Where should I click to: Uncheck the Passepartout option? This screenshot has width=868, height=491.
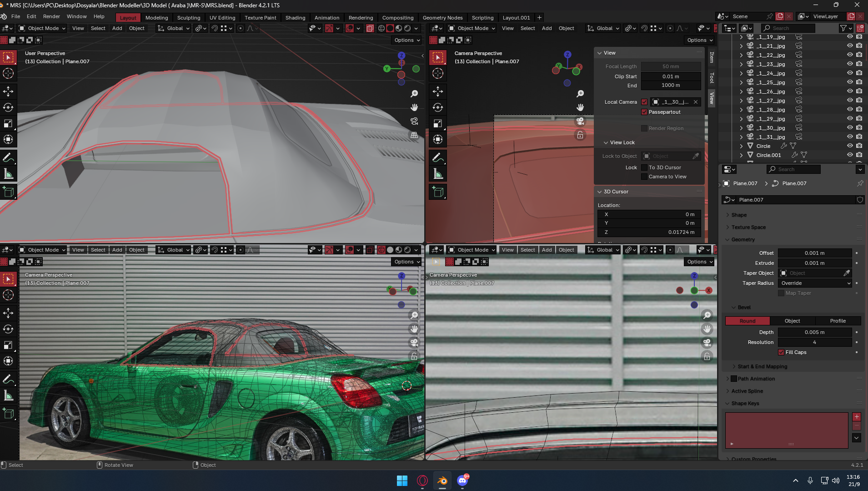click(x=644, y=112)
